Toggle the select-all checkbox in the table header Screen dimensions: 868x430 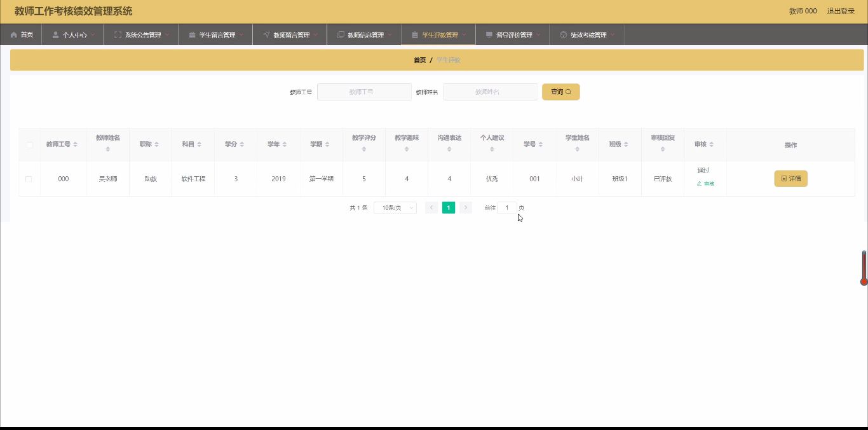[x=29, y=145]
